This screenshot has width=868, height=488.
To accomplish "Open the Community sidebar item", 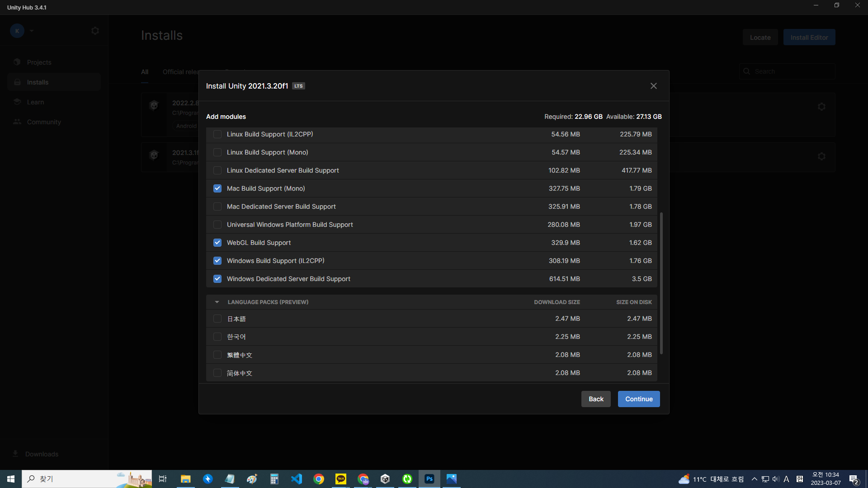I will coord(54,122).
